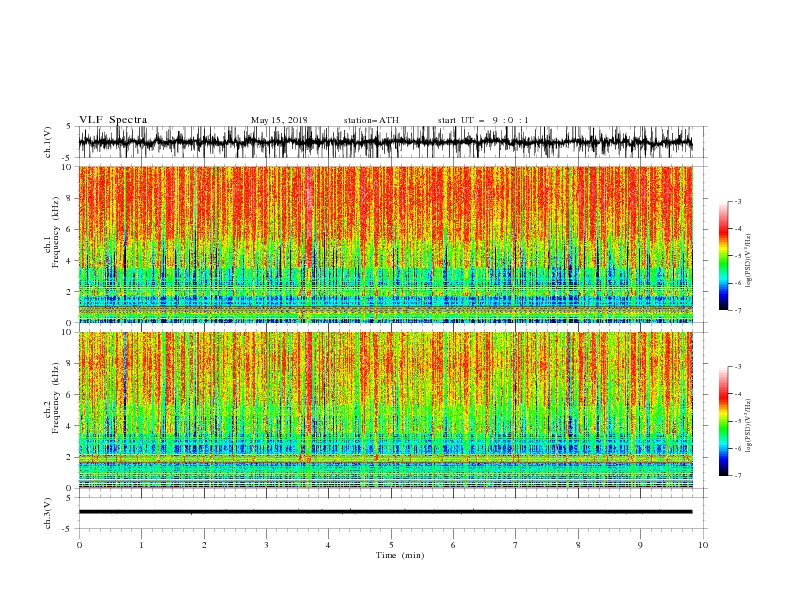
Task: Click tick label '3' on Time axis
Action: pos(266,545)
